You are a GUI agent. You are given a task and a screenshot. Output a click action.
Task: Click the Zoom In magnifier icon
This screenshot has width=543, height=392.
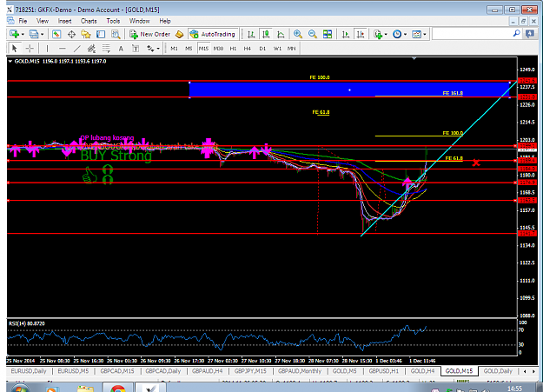point(297,34)
